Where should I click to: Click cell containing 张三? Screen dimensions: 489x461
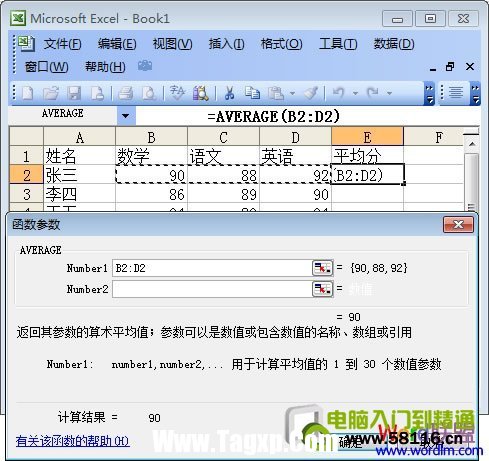point(79,175)
